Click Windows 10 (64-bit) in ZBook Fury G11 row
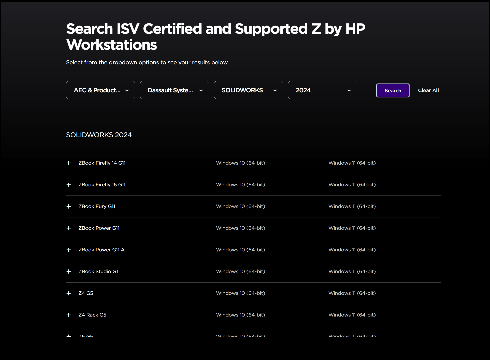490x360 pixels. (x=240, y=206)
